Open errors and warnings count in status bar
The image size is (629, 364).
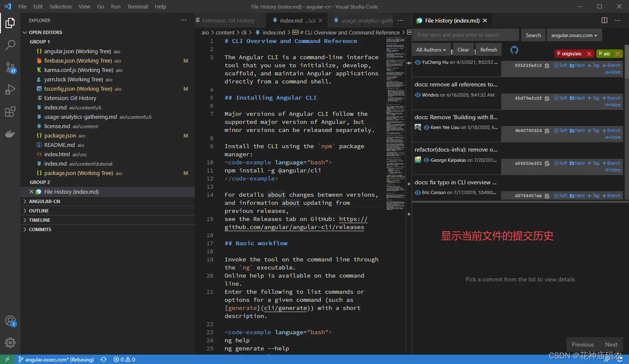pos(124,359)
